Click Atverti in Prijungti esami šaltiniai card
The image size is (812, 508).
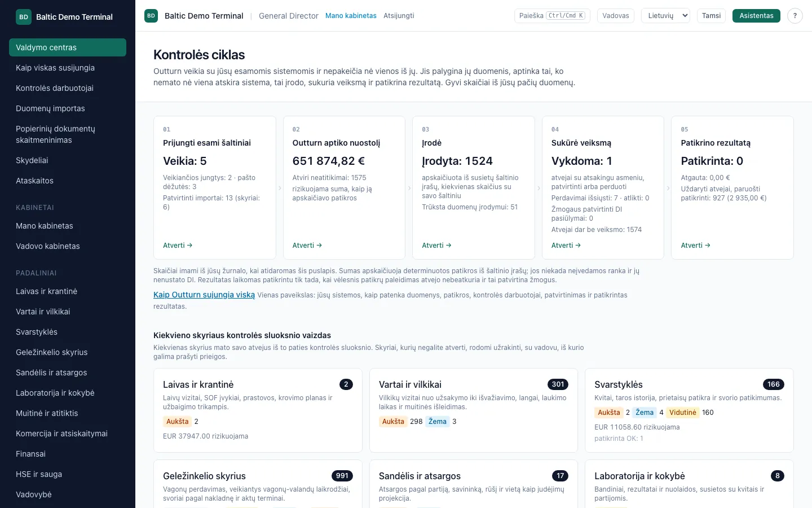(178, 246)
